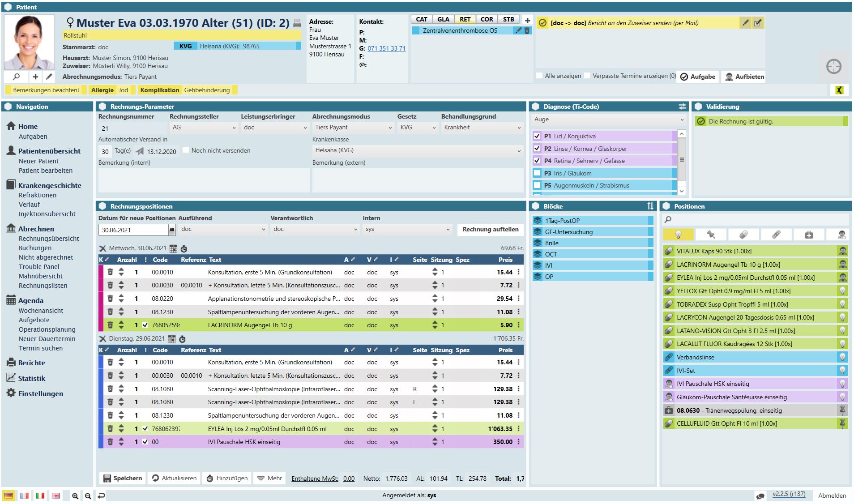This screenshot has height=504, width=854.
Task: Click the zoom in magnifier in status bar
Action: [x=75, y=495]
